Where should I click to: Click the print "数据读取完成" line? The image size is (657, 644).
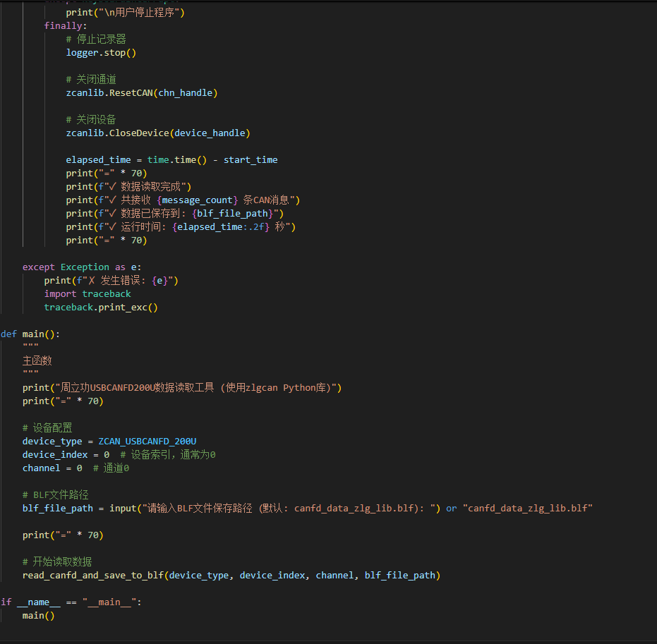[128, 187]
